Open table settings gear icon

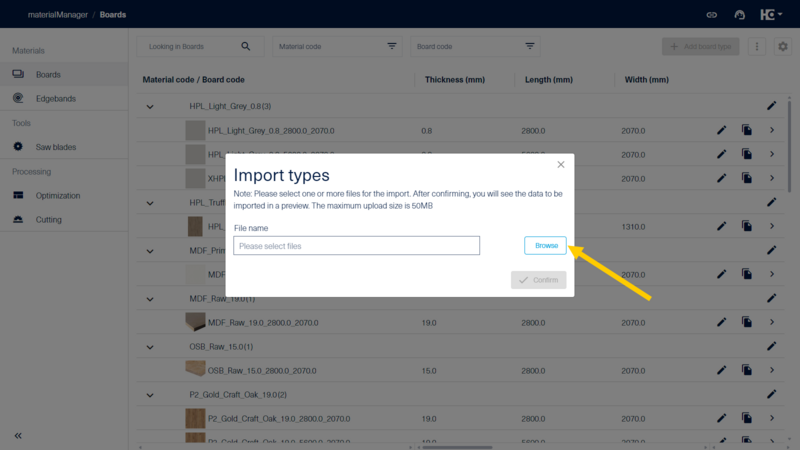click(783, 46)
